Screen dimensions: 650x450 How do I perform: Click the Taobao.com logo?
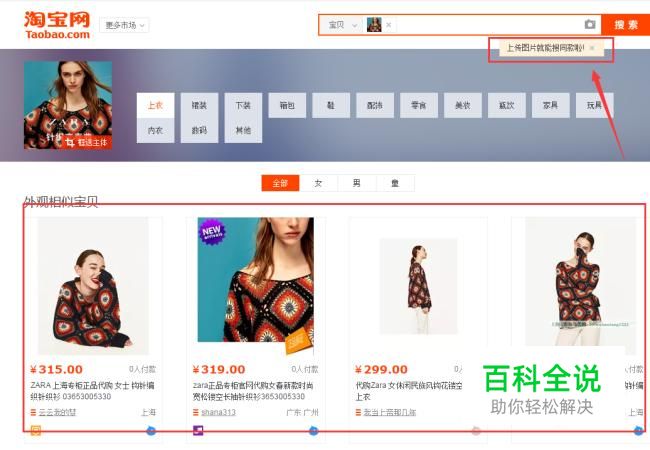point(57,26)
